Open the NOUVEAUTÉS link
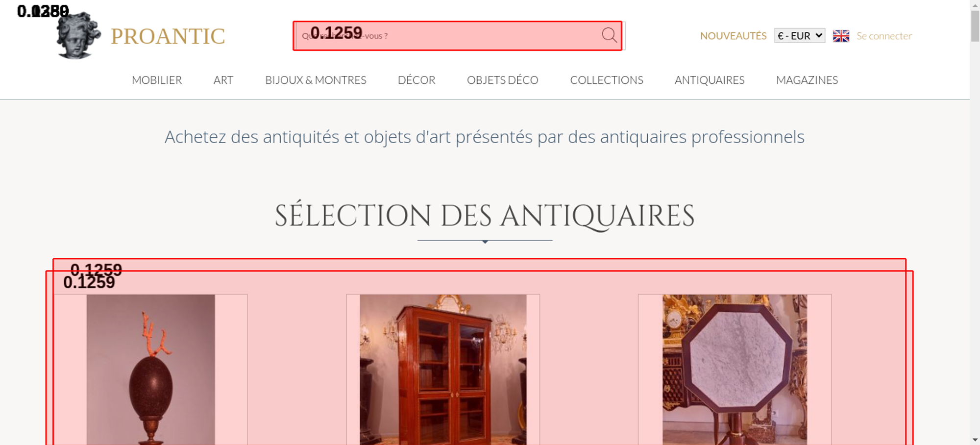980x445 pixels. (733, 36)
